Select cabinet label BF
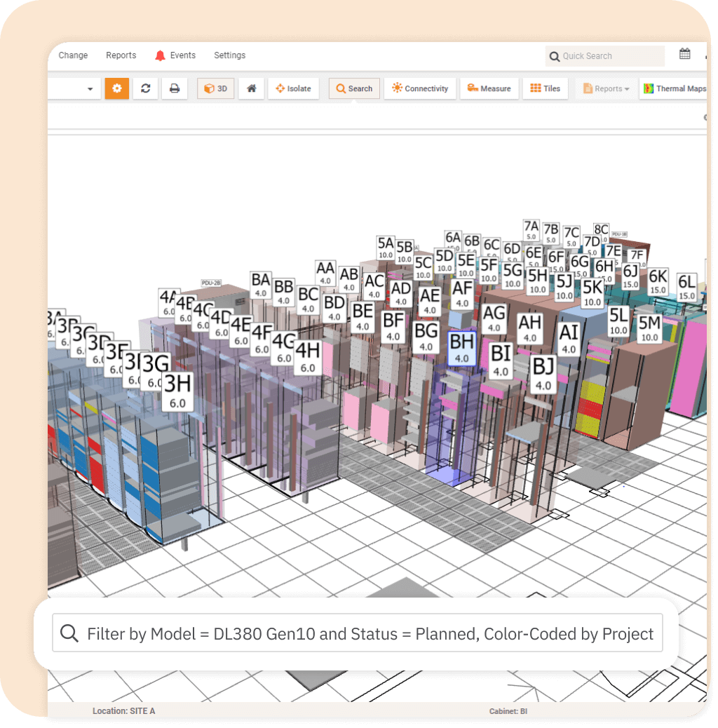Image resolution: width=718 pixels, height=728 pixels. 393,328
